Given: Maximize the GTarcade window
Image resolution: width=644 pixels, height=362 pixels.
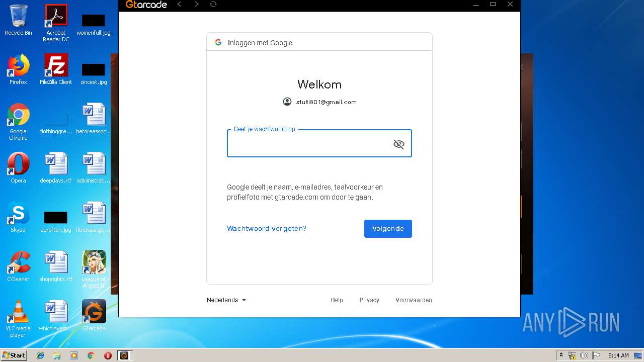Looking at the screenshot, I should coord(493,5).
